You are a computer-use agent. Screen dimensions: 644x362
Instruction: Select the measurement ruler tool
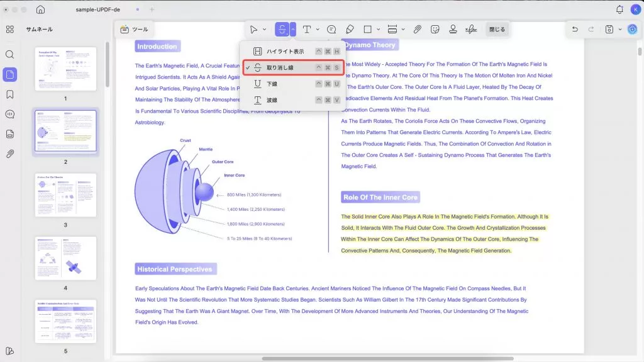pyautogui.click(x=392, y=29)
